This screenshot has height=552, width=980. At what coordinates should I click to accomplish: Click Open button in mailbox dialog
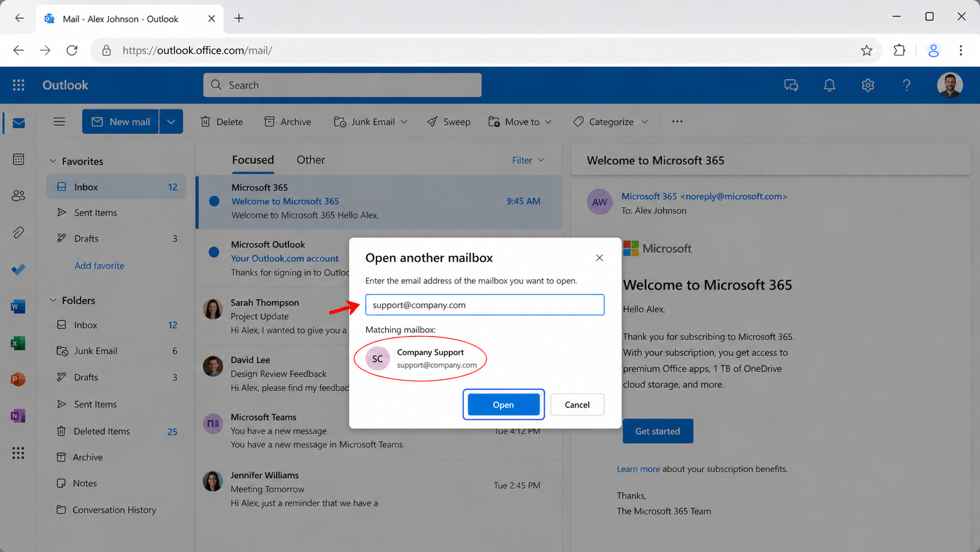pos(503,405)
